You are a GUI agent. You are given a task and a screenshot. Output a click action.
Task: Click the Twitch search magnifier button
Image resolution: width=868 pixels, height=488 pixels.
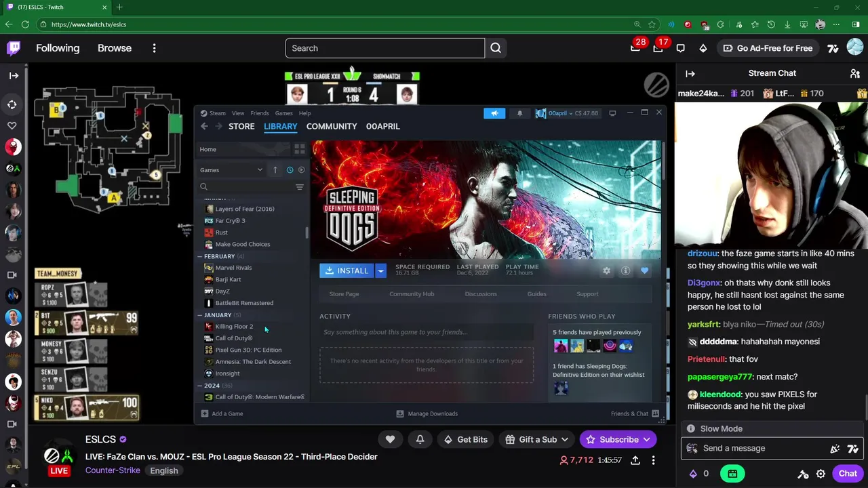(496, 48)
